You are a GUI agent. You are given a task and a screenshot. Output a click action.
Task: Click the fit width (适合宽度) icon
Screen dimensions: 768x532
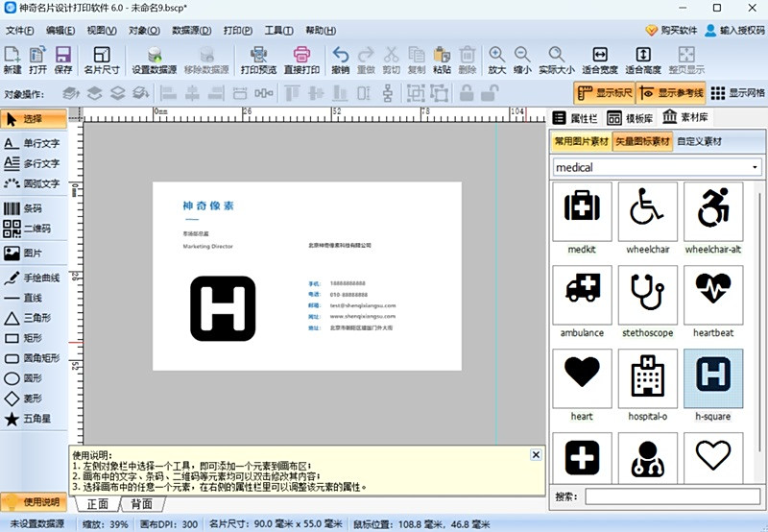click(599, 60)
